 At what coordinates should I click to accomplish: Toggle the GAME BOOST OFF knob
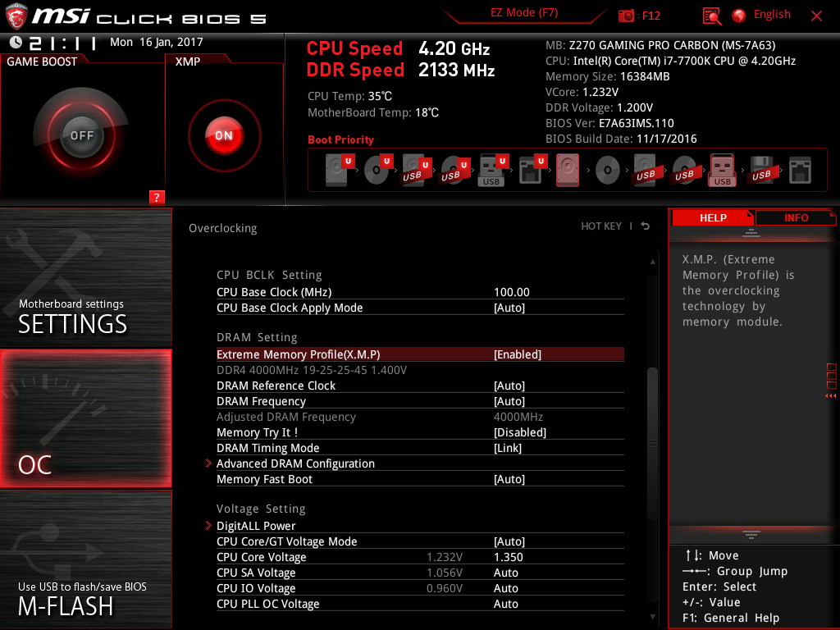coord(81,135)
